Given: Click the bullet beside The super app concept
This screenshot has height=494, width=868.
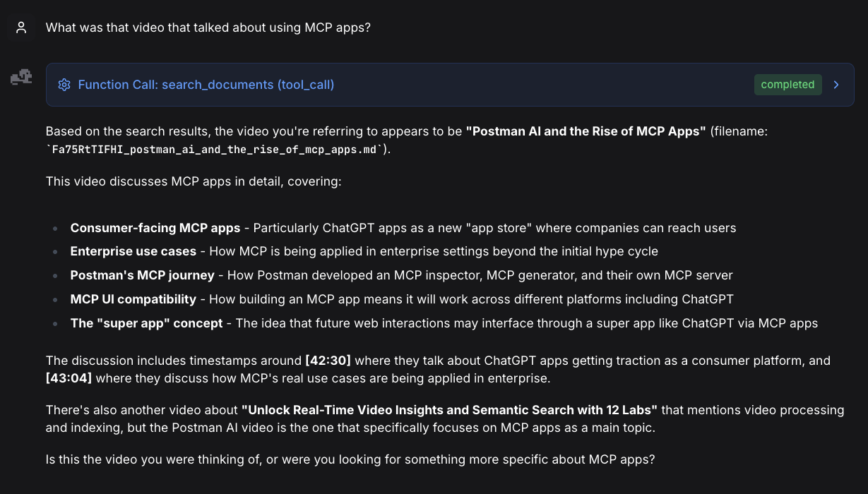Looking at the screenshot, I should coord(54,323).
